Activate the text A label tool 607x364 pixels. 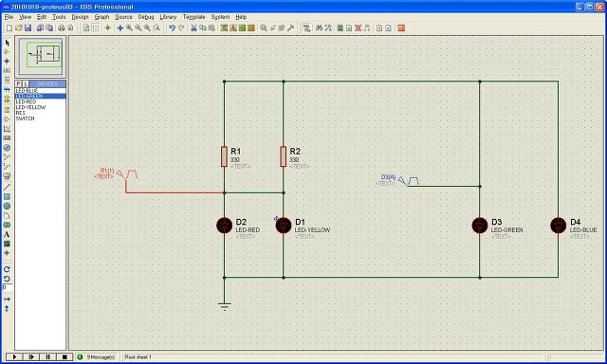coord(7,234)
